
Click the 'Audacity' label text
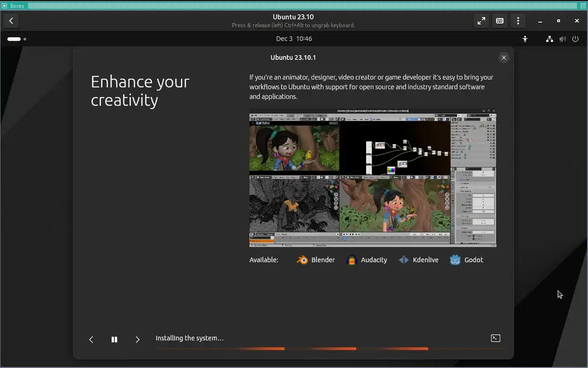coord(374,260)
